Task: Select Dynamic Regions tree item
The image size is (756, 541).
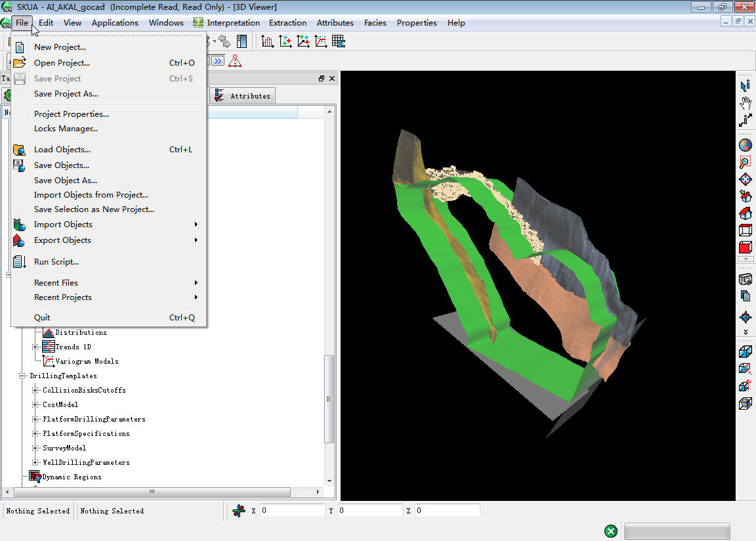Action: tap(72, 477)
